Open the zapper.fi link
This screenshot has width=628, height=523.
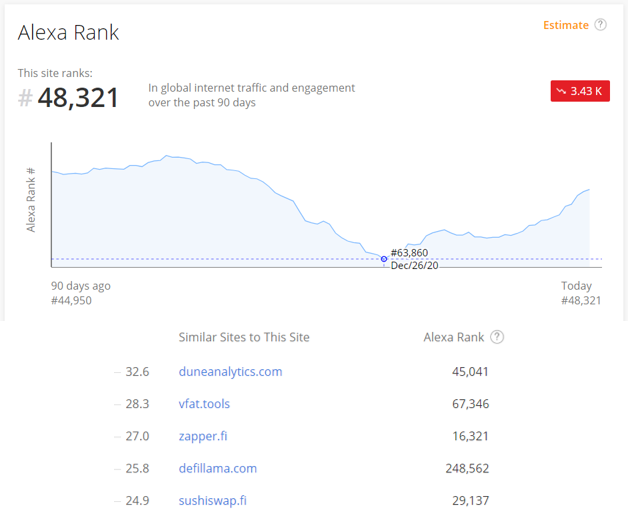pos(203,436)
